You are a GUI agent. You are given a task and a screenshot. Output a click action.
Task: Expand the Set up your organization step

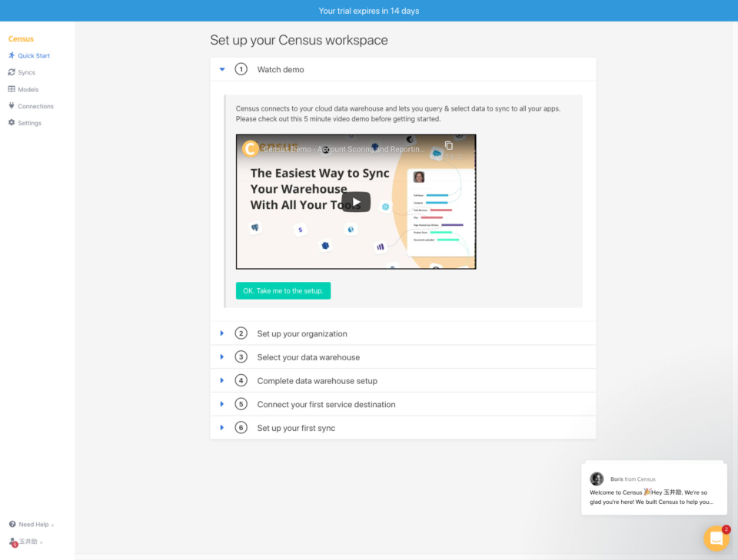coord(222,333)
